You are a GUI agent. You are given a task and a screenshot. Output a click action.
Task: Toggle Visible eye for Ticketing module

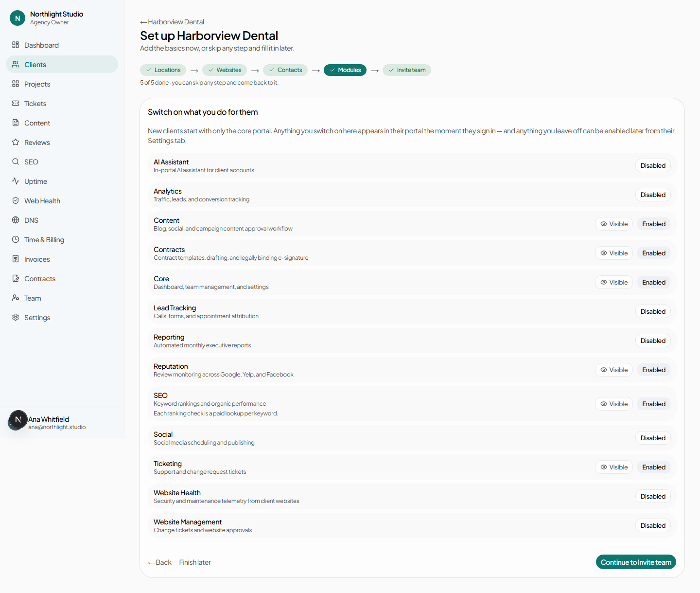point(614,467)
